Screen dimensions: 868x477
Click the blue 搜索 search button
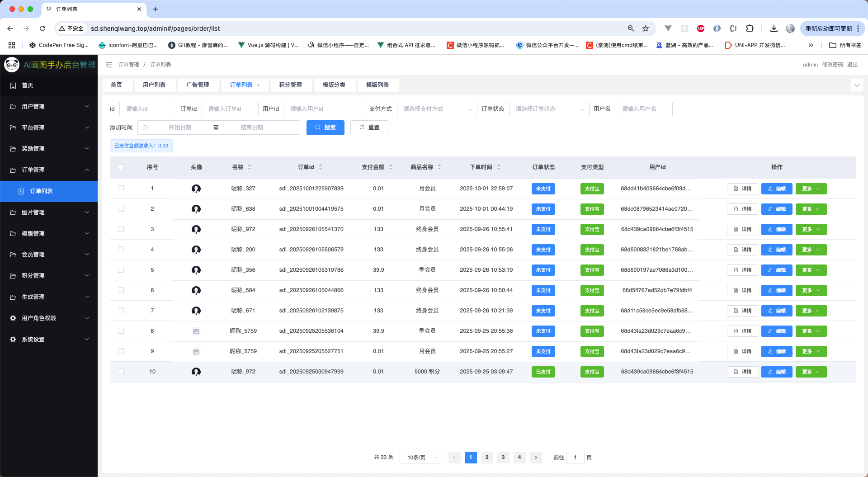pos(325,128)
